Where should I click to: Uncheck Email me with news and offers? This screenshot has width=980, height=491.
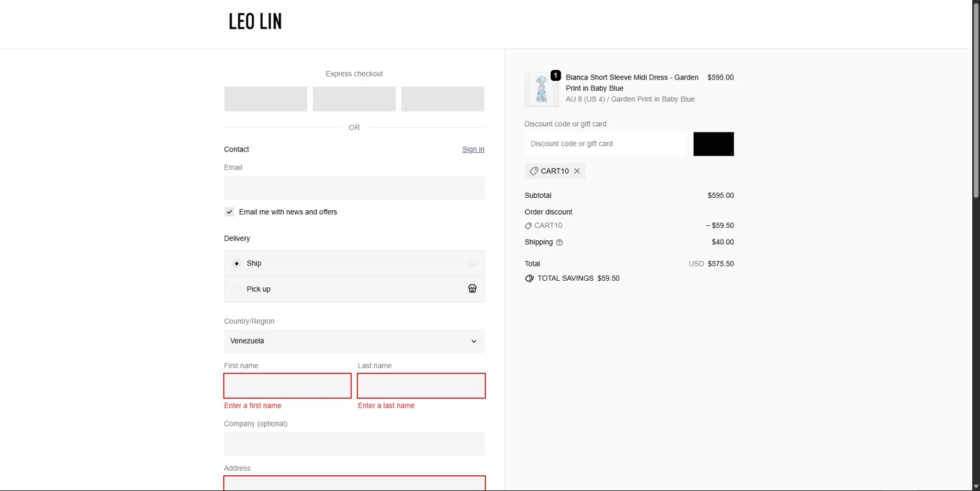pyautogui.click(x=229, y=212)
